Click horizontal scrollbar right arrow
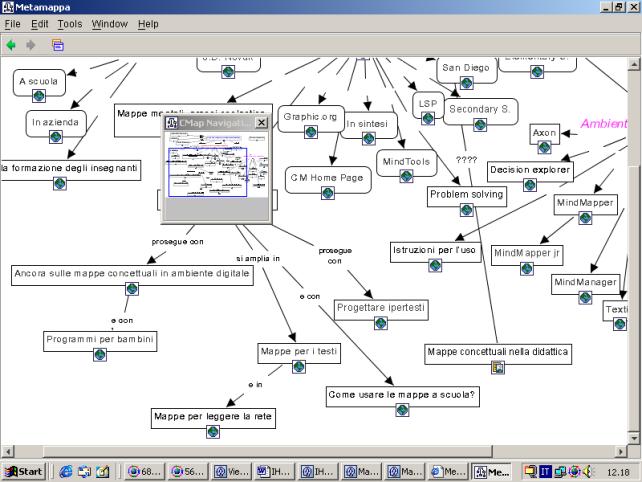Image resolution: width=642 pixels, height=482 pixels. click(622, 452)
